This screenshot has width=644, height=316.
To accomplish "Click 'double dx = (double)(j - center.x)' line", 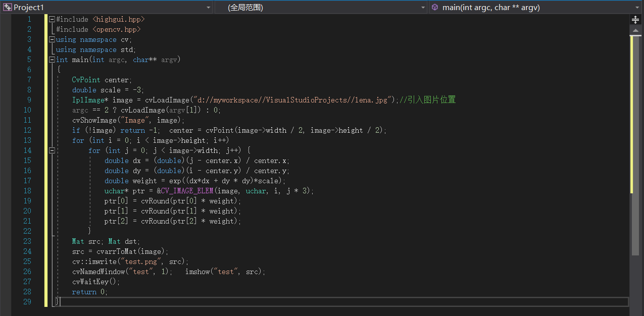I will (197, 161).
